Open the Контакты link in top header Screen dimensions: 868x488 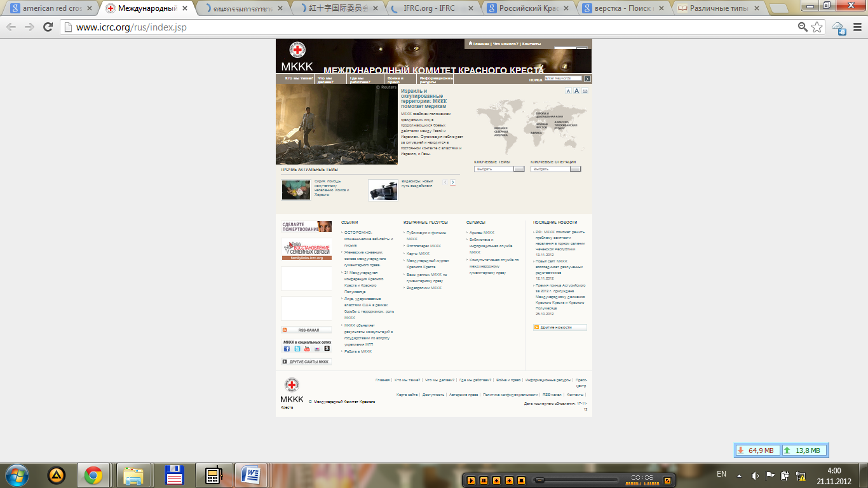[531, 44]
